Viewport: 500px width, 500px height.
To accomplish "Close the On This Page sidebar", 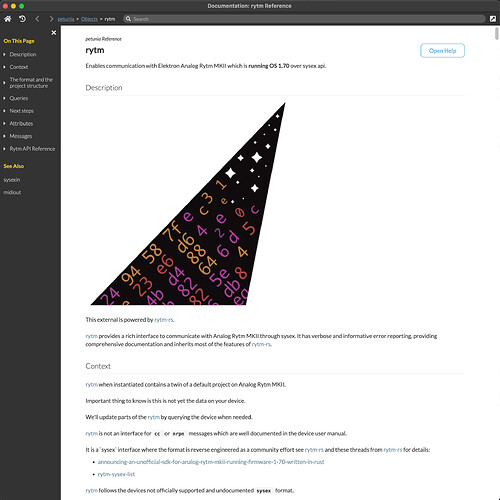I will pos(54,33).
